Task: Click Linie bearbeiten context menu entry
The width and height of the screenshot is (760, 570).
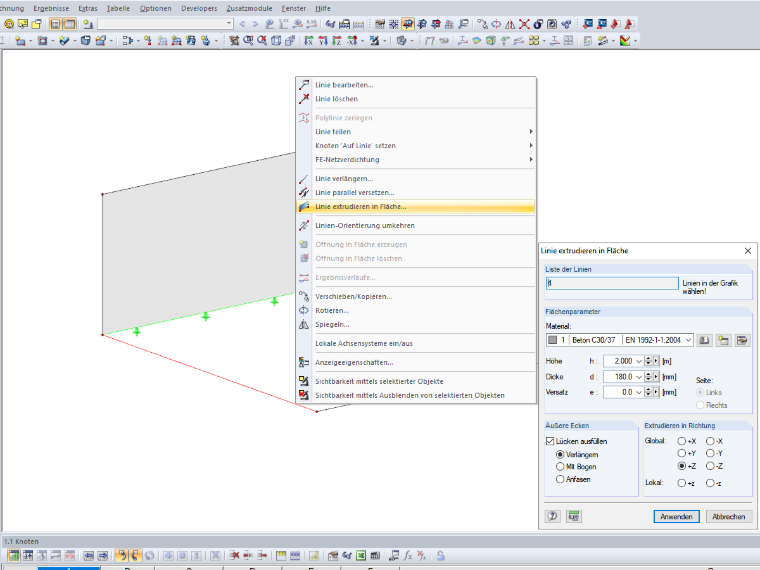Action: (x=415, y=85)
